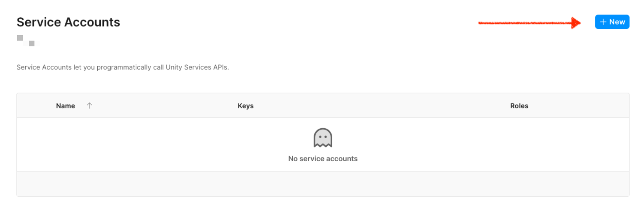Click the empty table footer bar
The width and height of the screenshot is (644, 213).
point(323,184)
